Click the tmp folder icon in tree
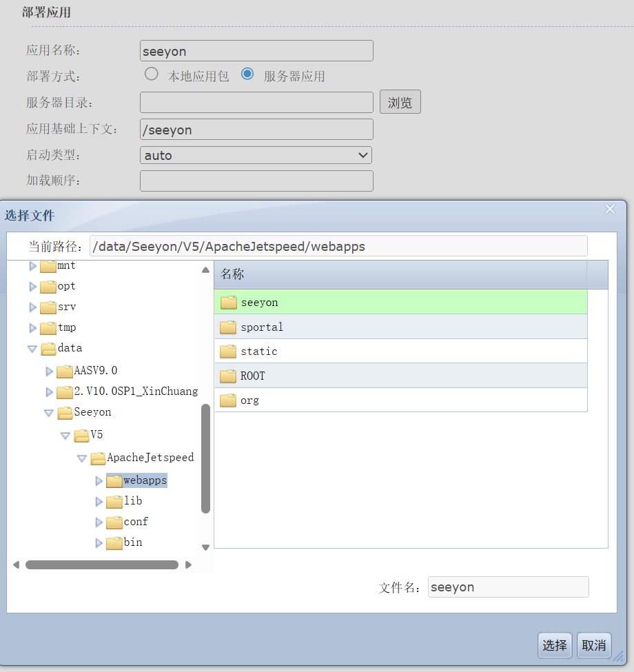The width and height of the screenshot is (634, 672). point(48,328)
